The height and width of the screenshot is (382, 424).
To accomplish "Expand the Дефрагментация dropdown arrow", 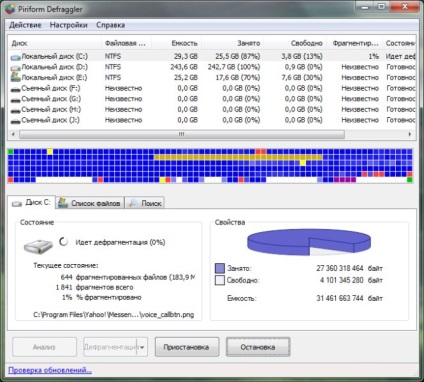I will click(x=142, y=347).
